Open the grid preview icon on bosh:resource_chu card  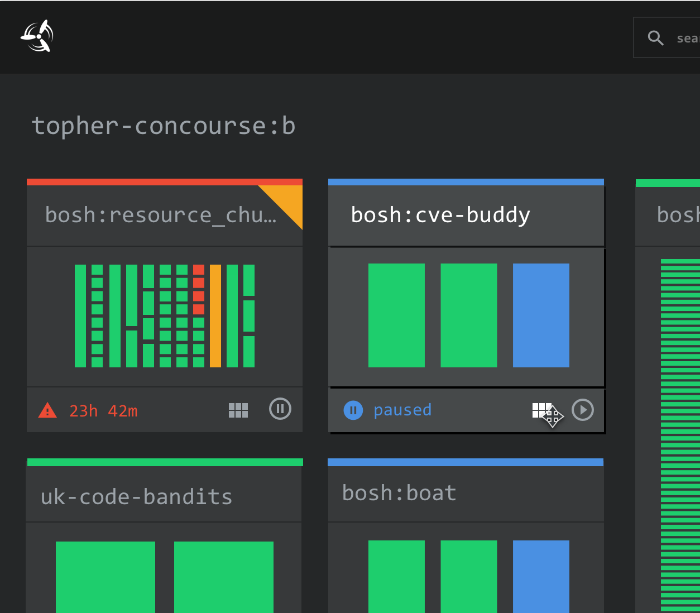coord(238,410)
